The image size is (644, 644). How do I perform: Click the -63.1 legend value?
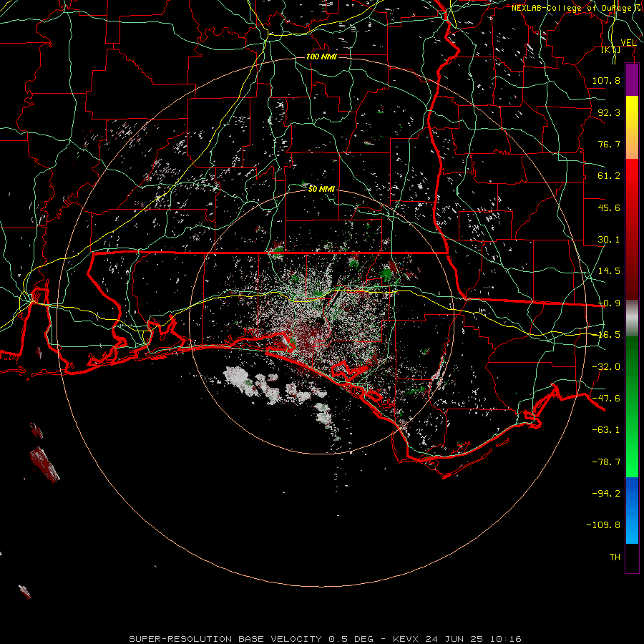(x=606, y=430)
